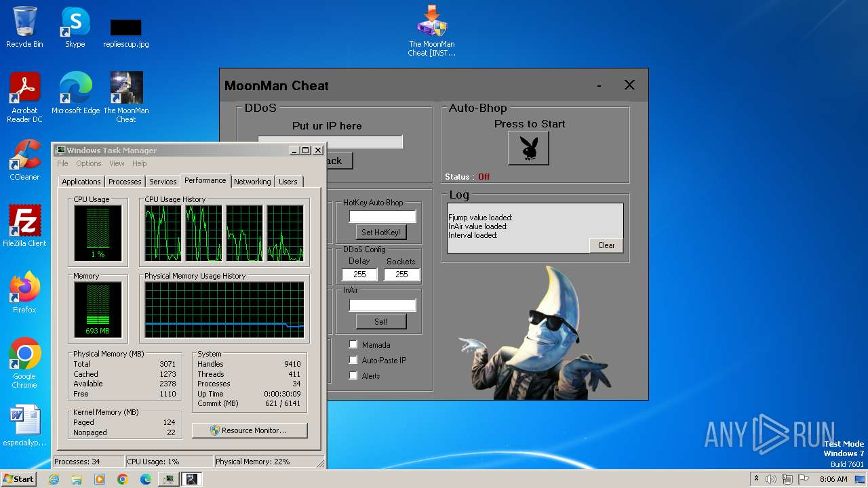868x488 pixels.
Task: Click the volume speaker tray icon
Action: click(771, 479)
